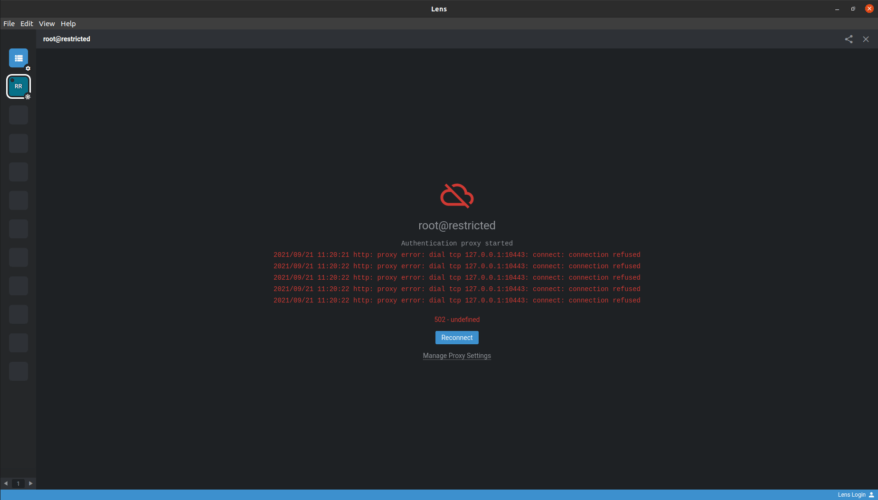Viewport: 878px width, 500px height.
Task: Maximize the Lens window
Action: pyautogui.click(x=853, y=9)
